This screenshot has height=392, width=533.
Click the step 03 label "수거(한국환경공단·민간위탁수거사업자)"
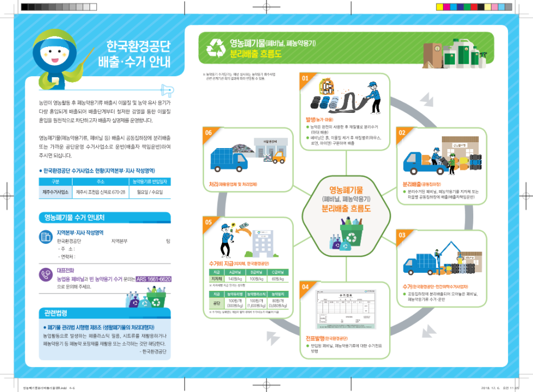pos(435,287)
